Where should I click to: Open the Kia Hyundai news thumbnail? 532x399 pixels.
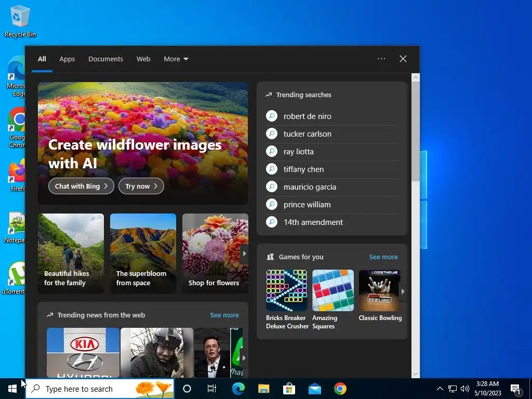(x=83, y=353)
